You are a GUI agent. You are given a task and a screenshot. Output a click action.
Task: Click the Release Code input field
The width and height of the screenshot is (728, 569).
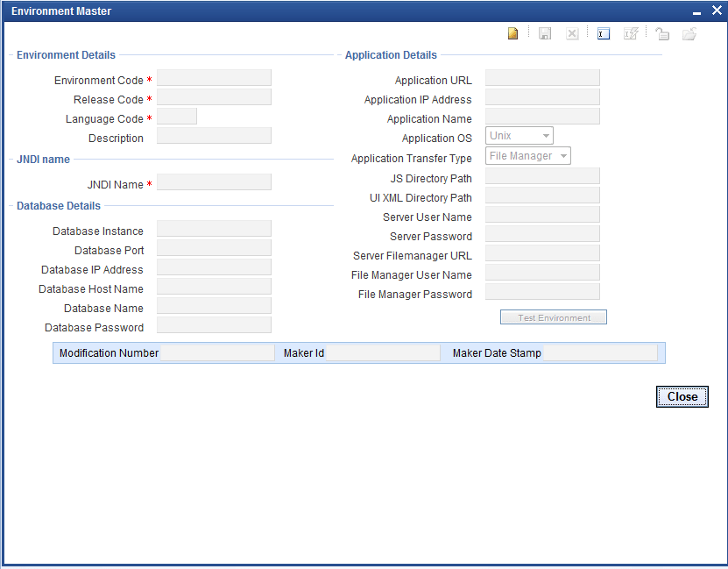pyautogui.click(x=214, y=97)
